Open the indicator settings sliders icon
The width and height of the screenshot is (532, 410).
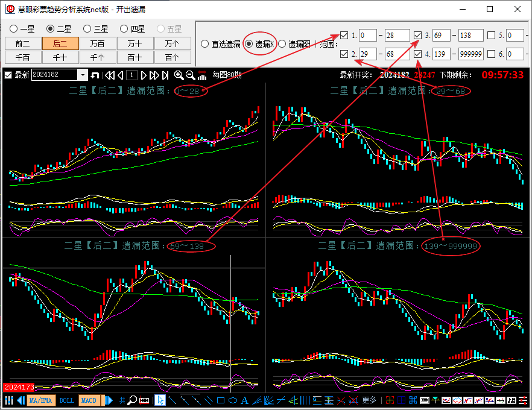click(x=9, y=400)
